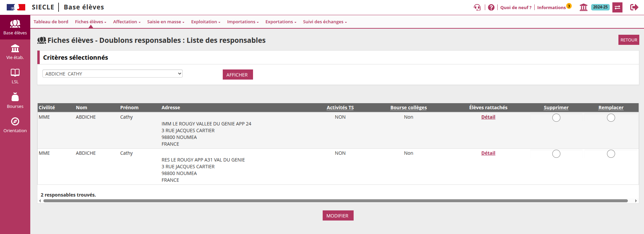Click the horizontal scrollbar under the table
The image size is (644, 234).
(x=335, y=201)
